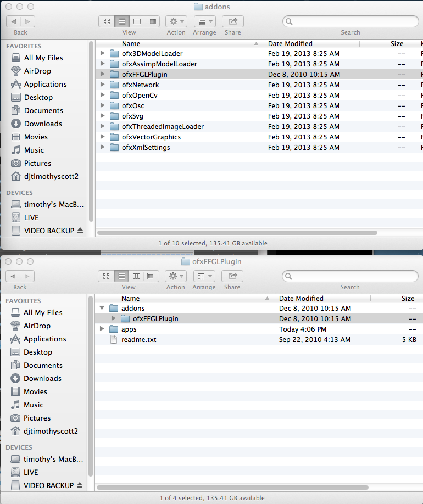423x504 pixels.
Task: Enable Cover Flow view in ofxFFGLPlugin window
Action: [x=151, y=276]
